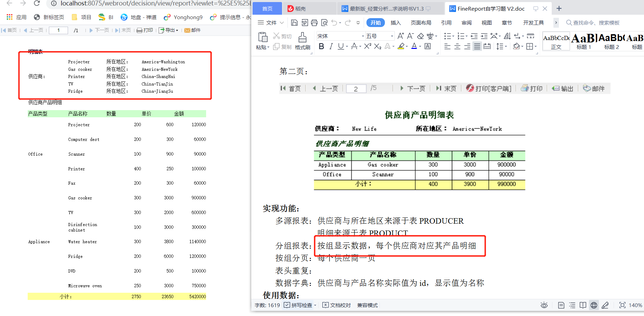Apply Superscript formatting
Image resolution: width=644 pixels, height=316 pixels.
(367, 46)
